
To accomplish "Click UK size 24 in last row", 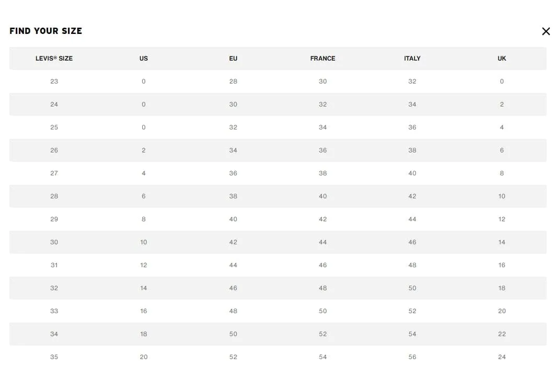I will (502, 357).
